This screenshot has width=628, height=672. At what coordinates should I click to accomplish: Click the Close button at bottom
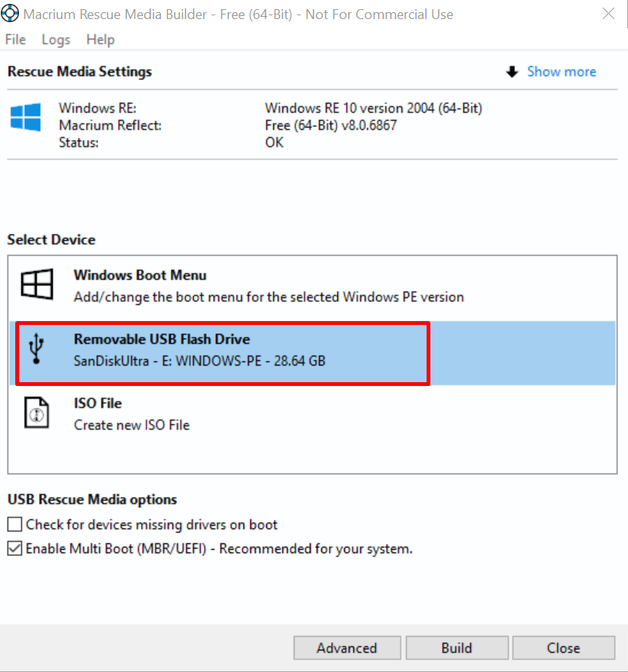point(563,648)
